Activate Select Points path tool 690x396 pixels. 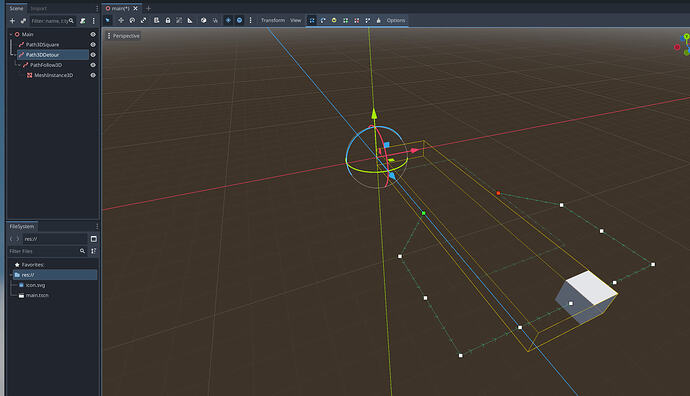[312, 20]
